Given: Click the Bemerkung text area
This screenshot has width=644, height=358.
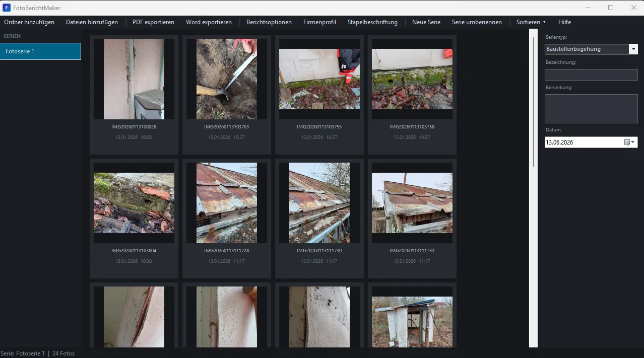Looking at the screenshot, I should click(x=591, y=109).
